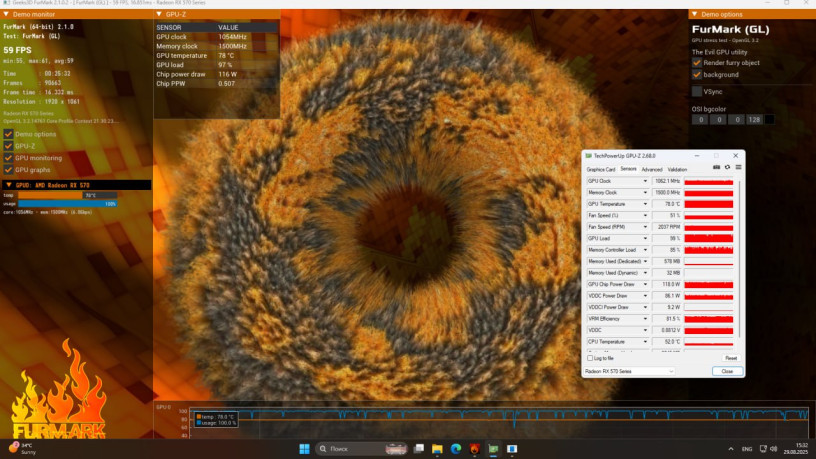This screenshot has width=816, height=459.
Task: Open the last pinned taskbar app icon
Action: (x=512, y=449)
